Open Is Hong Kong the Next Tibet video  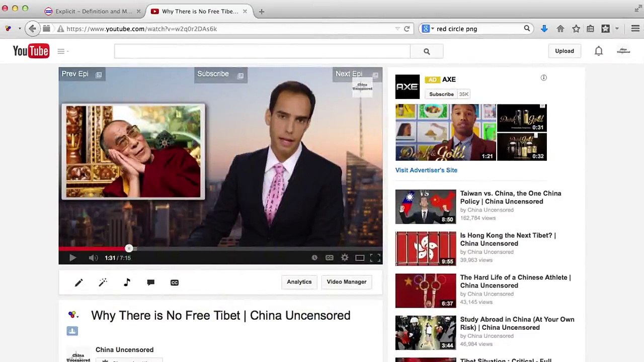pos(508,239)
